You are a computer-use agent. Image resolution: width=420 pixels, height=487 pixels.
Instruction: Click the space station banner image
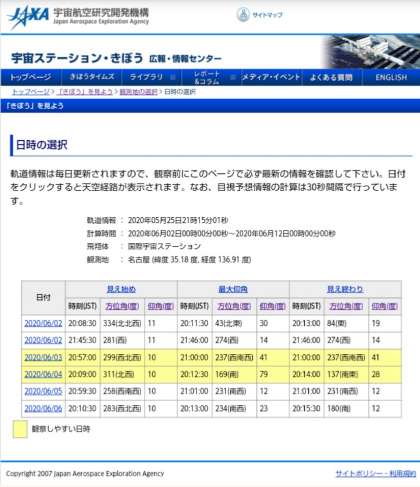click(x=370, y=51)
